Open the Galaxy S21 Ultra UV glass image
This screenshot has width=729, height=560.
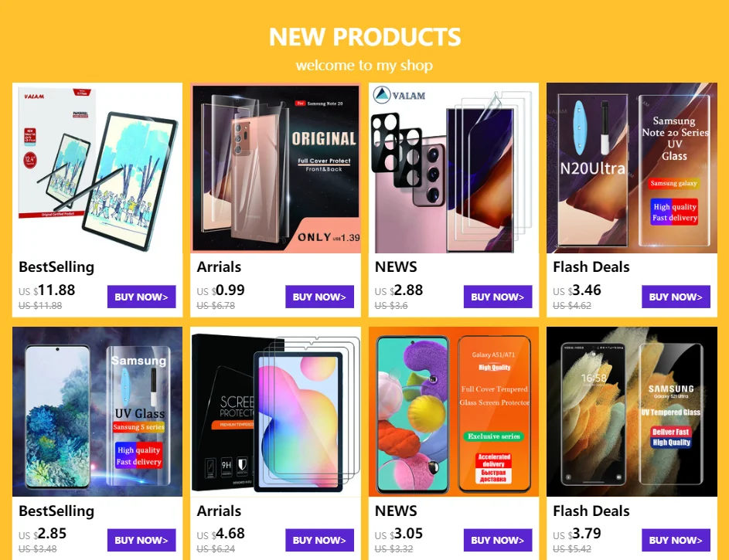[632, 412]
